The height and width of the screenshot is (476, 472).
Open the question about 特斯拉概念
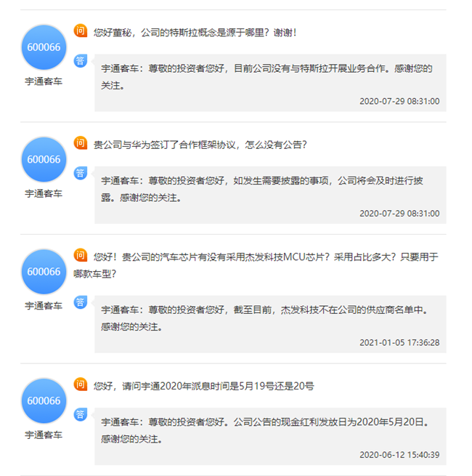(195, 33)
